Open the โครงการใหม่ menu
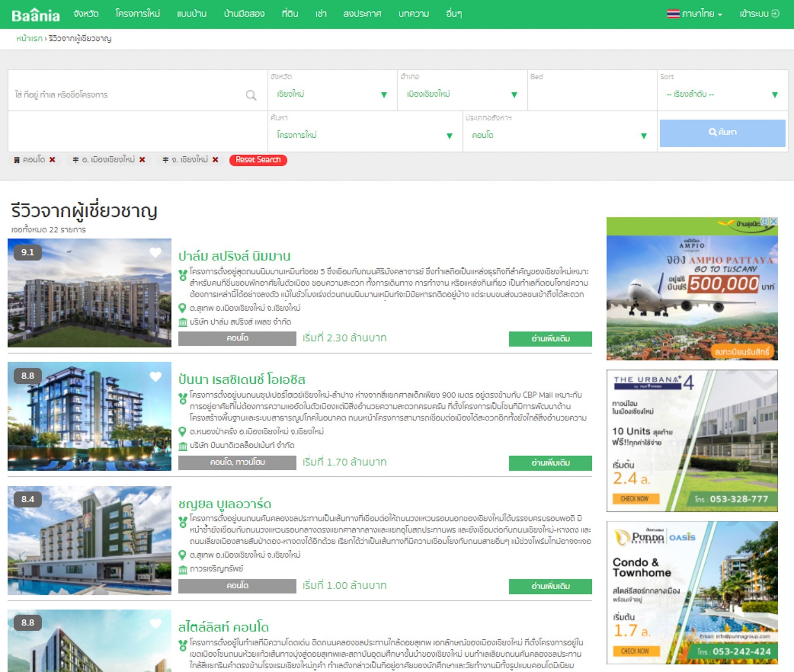 click(138, 14)
